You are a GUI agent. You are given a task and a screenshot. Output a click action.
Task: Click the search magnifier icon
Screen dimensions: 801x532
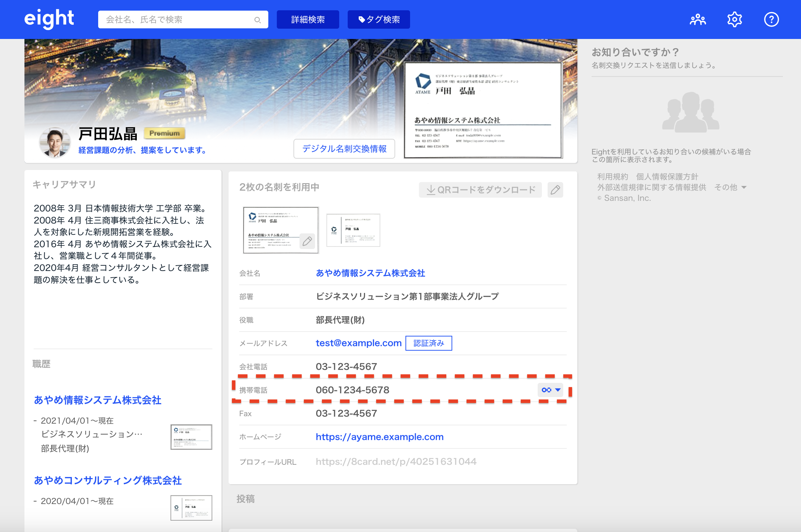(258, 20)
